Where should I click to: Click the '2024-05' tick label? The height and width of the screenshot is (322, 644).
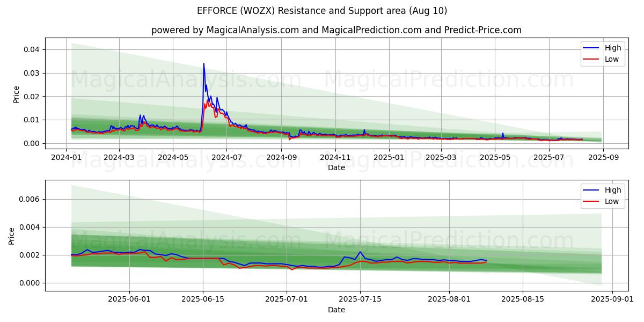coord(173,157)
